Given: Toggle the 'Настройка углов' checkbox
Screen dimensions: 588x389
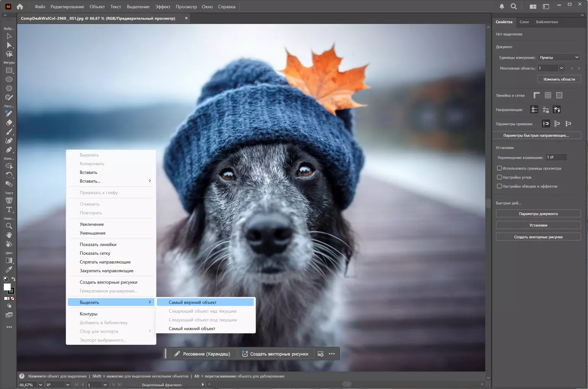Looking at the screenshot, I should tap(499, 177).
